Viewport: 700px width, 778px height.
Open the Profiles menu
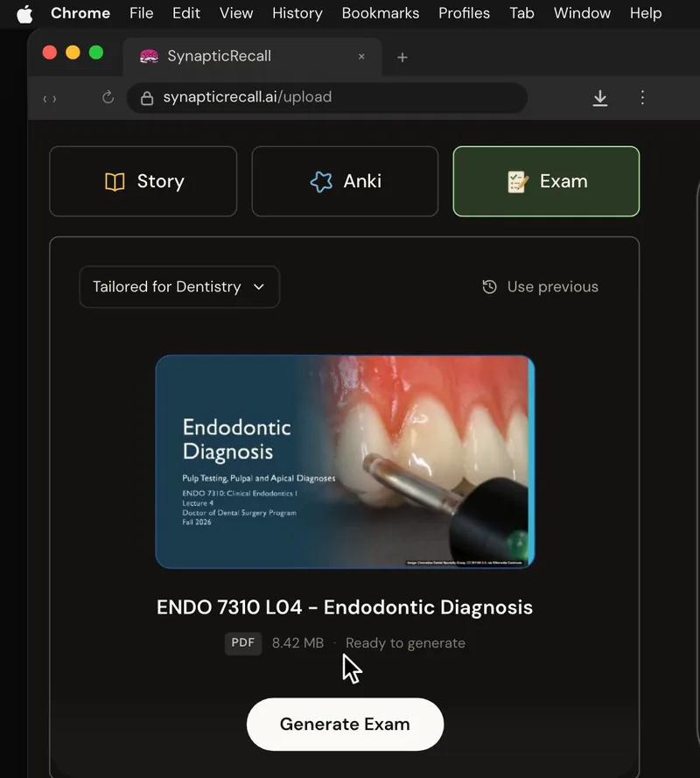click(464, 13)
